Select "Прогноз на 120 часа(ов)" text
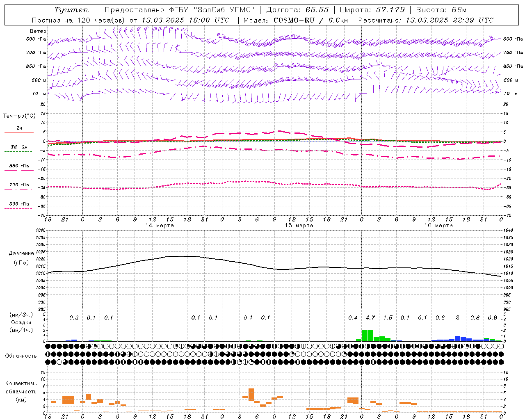 tap(79, 20)
